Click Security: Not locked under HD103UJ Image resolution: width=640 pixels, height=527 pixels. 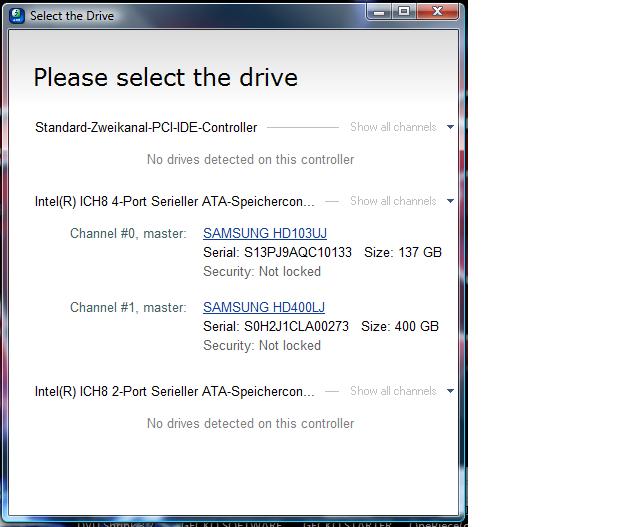[x=262, y=271]
